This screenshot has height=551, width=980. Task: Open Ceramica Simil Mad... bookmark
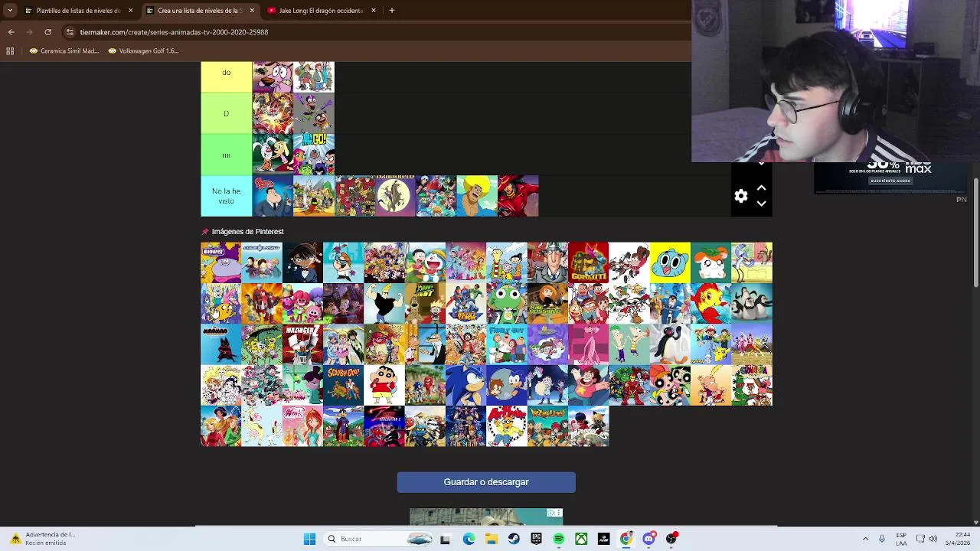pos(64,51)
